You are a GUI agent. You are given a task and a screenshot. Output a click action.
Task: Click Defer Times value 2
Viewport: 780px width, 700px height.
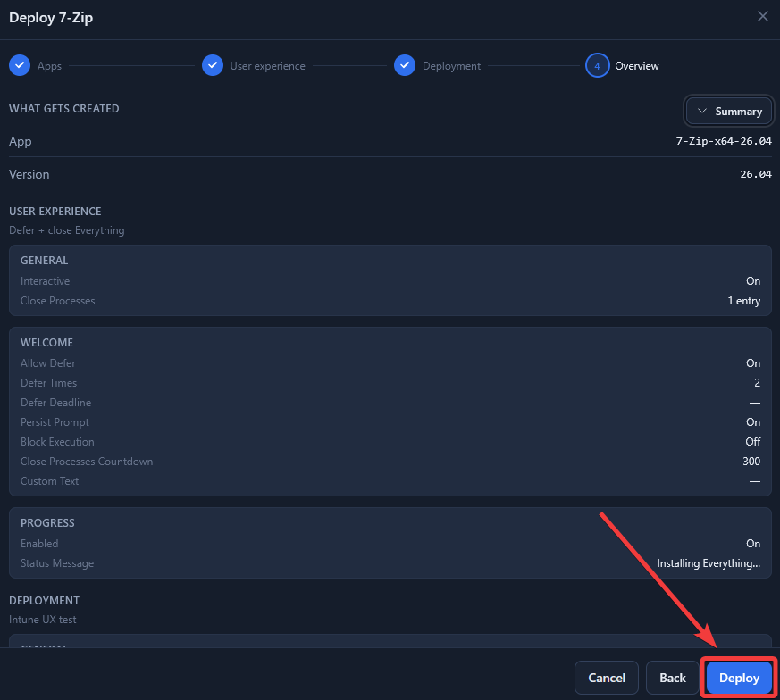pyautogui.click(x=757, y=383)
